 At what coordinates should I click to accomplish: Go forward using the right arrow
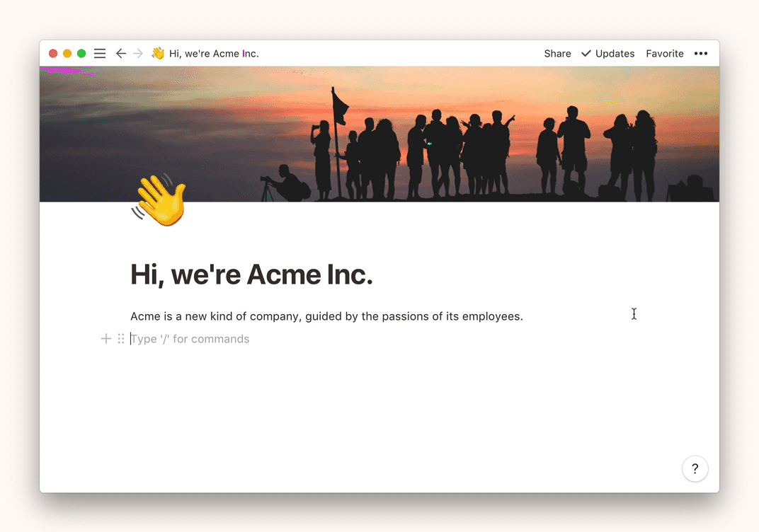(x=138, y=54)
